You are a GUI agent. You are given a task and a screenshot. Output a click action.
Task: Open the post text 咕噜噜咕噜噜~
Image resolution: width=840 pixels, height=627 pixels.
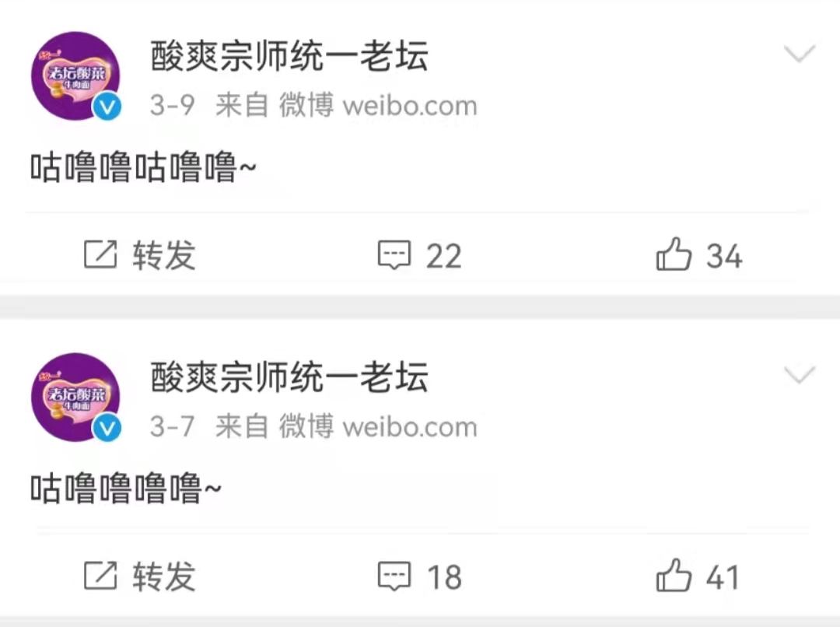143,167
